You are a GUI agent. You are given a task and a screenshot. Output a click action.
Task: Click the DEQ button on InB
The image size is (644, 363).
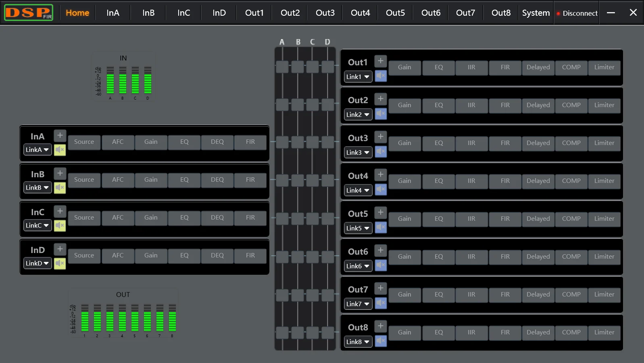click(217, 180)
